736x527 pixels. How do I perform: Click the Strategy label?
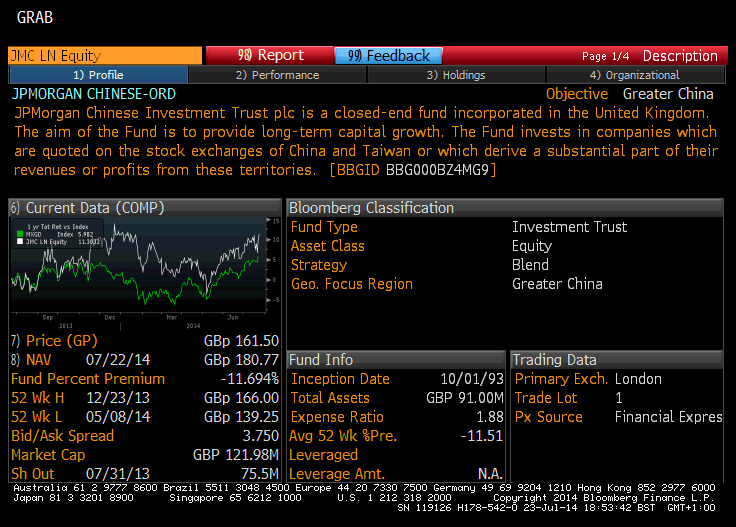coord(319,265)
